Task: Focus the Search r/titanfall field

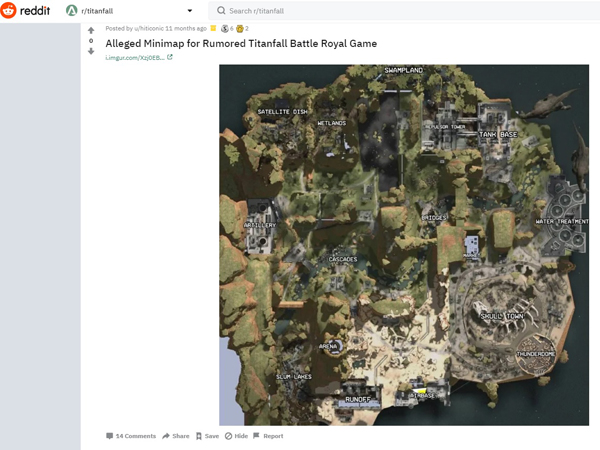Action: [404, 11]
